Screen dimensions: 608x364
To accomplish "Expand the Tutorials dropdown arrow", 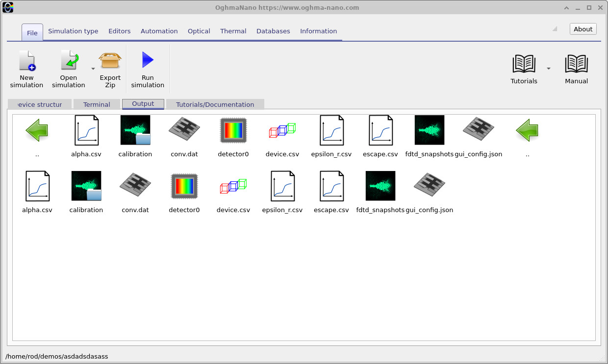I will click(549, 69).
